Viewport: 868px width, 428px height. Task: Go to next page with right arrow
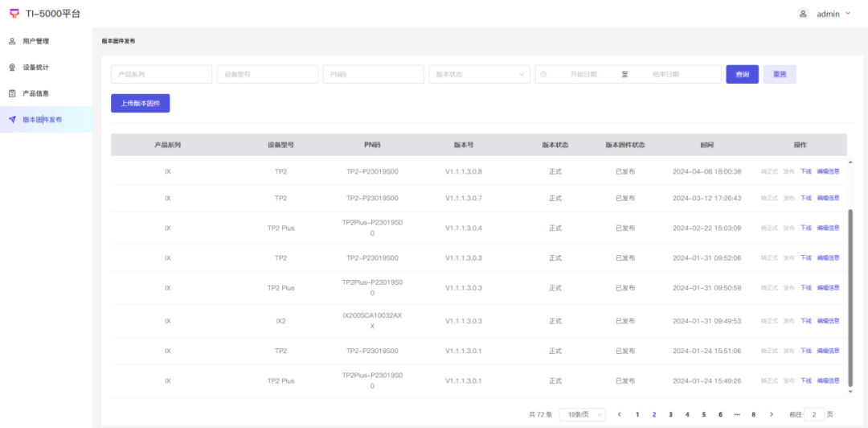[772, 414]
